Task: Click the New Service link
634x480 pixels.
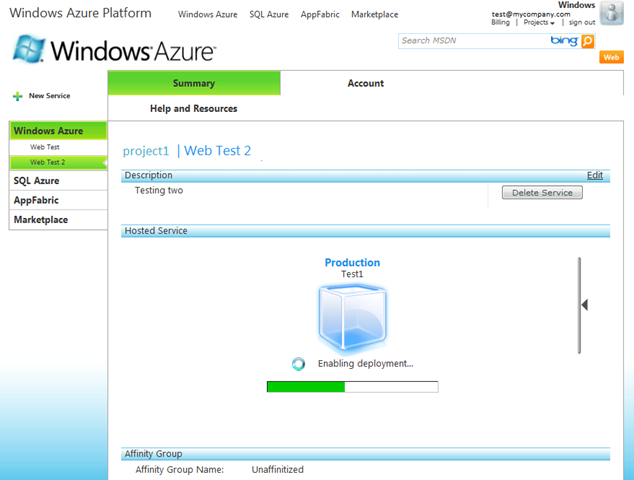Action: point(49,96)
